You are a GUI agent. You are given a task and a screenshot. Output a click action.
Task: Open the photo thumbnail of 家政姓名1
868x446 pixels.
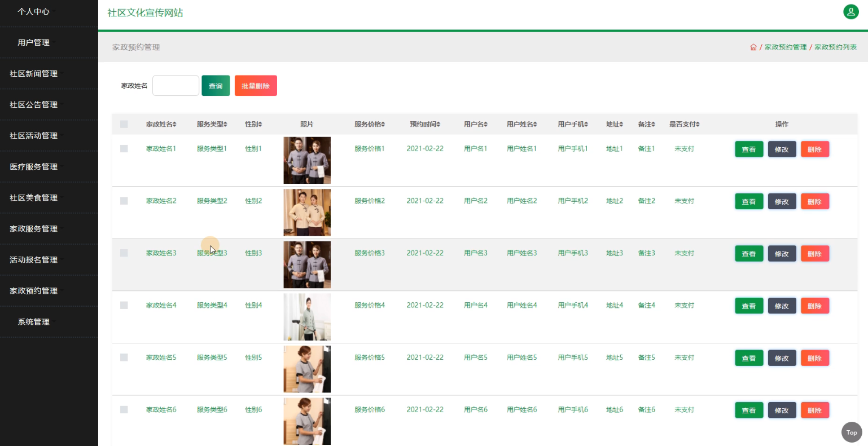click(x=307, y=160)
